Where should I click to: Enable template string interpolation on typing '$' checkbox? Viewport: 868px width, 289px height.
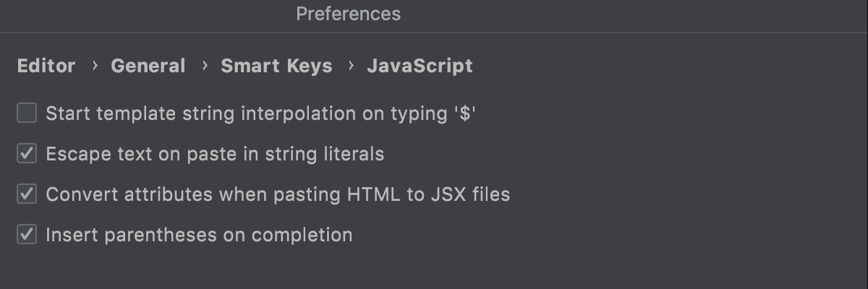27,113
